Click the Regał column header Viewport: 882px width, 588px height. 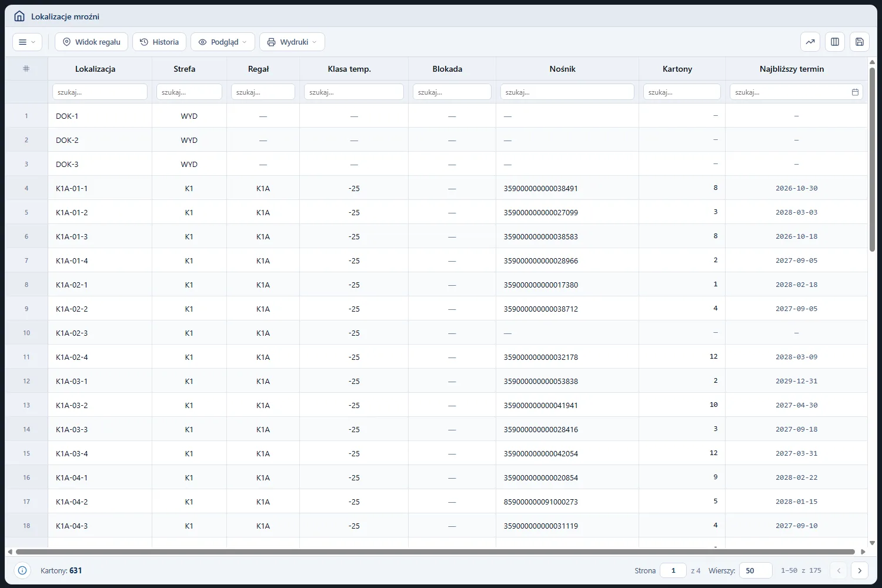[x=258, y=69]
